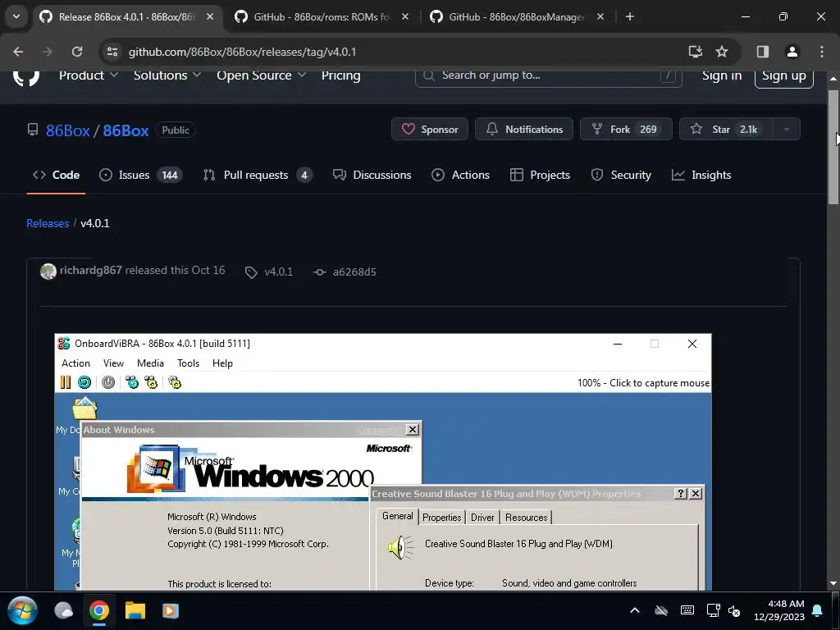The width and height of the screenshot is (840, 630).
Task: Switch to Discussions tab
Action: 372,176
